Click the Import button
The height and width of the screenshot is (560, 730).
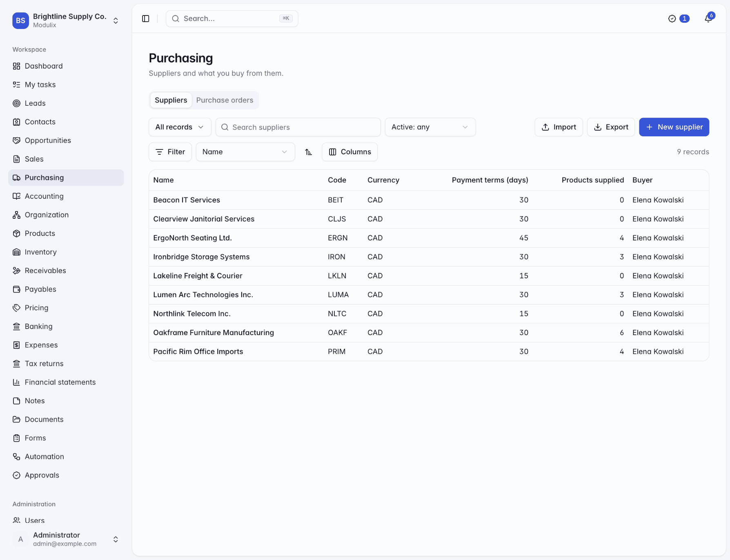click(x=559, y=127)
